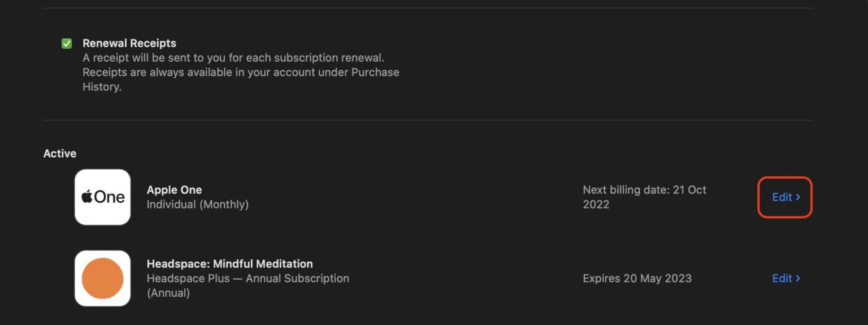Click the Individual (Monthly) plan text

coord(197,205)
